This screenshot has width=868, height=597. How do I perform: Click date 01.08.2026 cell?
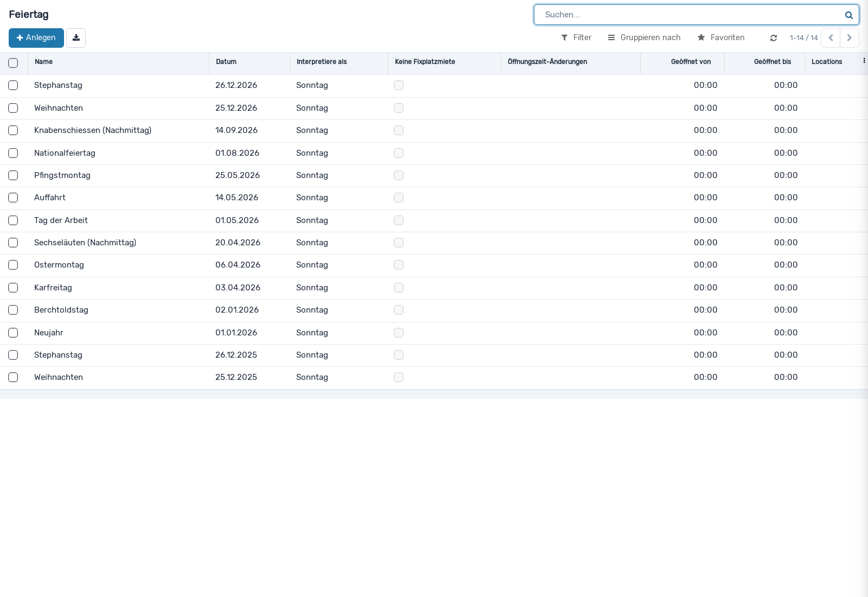pyautogui.click(x=237, y=153)
